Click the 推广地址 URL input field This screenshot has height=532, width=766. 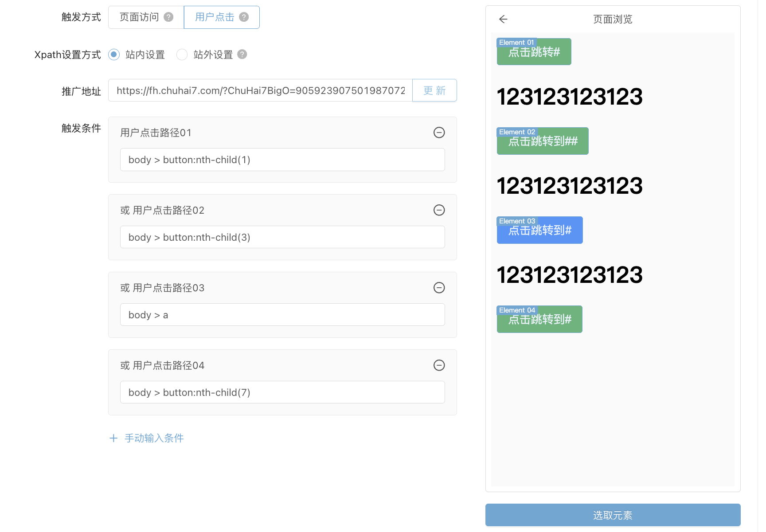tap(260, 90)
